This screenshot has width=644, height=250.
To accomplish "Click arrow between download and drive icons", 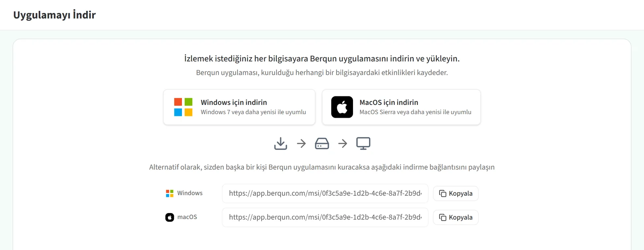I will 301,143.
